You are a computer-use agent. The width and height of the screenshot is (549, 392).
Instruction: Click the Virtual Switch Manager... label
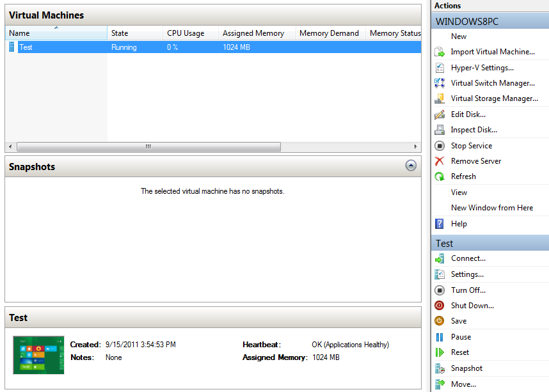pyautogui.click(x=493, y=83)
